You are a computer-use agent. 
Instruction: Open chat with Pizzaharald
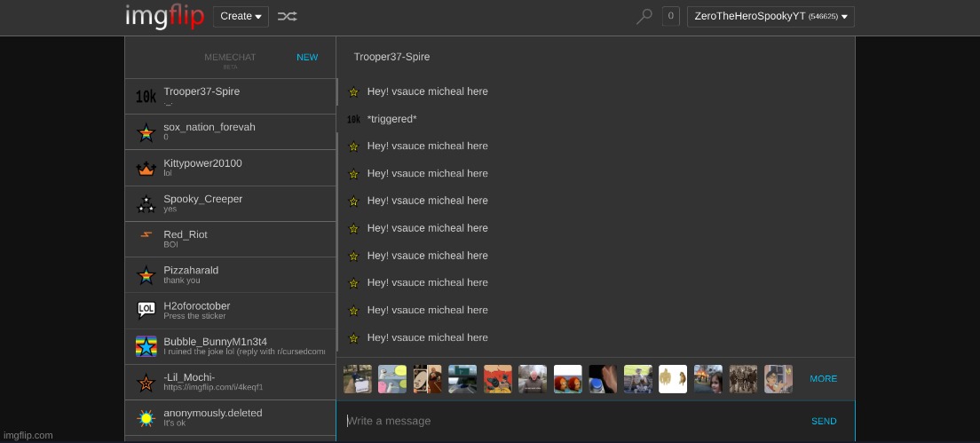coord(230,275)
